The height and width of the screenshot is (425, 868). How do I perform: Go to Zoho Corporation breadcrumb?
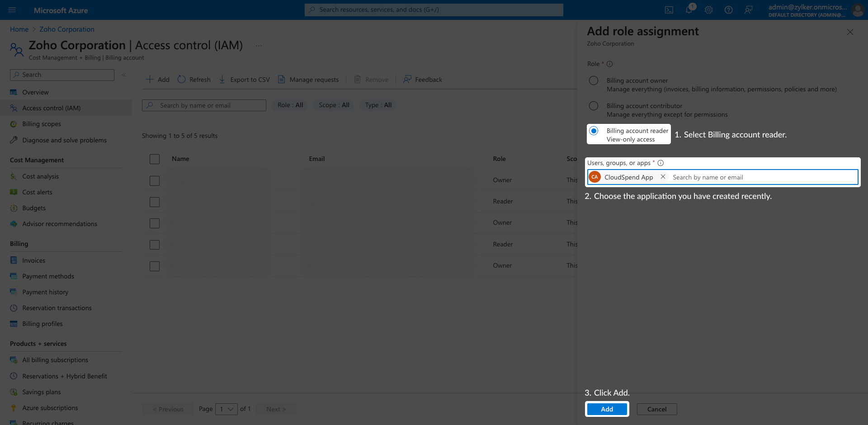coord(67,29)
